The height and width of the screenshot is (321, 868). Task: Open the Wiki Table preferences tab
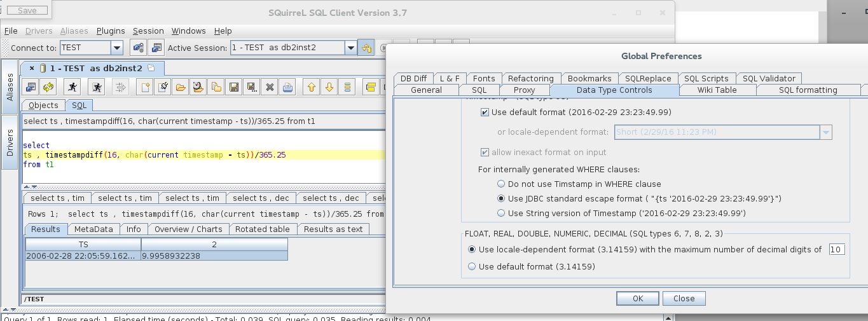pyautogui.click(x=717, y=90)
